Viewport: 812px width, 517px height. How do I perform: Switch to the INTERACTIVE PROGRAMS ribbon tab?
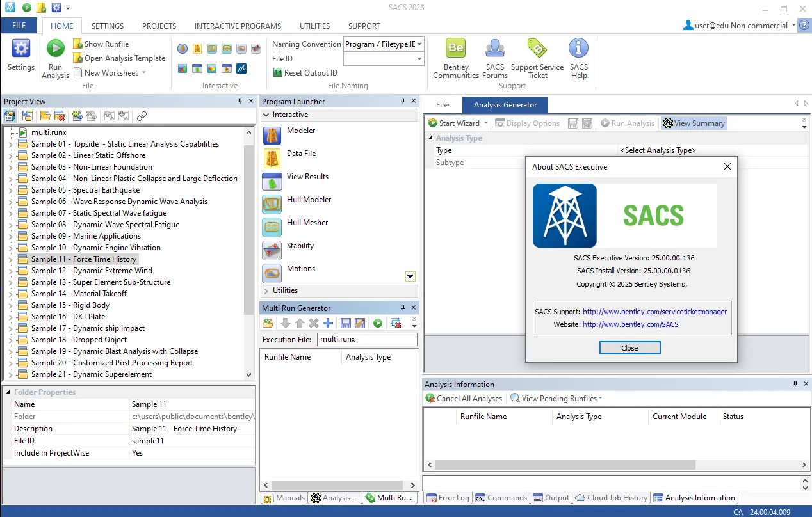238,26
